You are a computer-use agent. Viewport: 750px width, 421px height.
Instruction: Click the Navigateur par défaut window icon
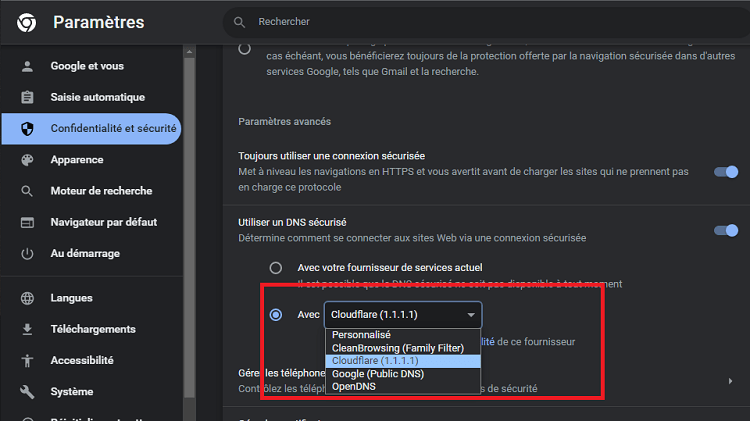27,222
